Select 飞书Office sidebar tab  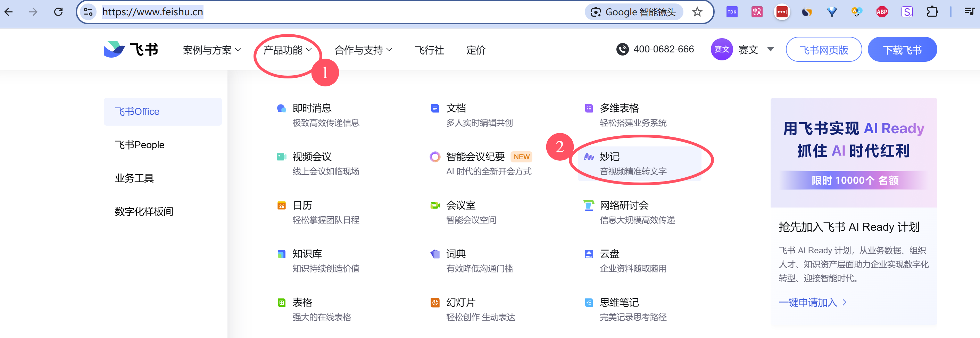coord(163,111)
